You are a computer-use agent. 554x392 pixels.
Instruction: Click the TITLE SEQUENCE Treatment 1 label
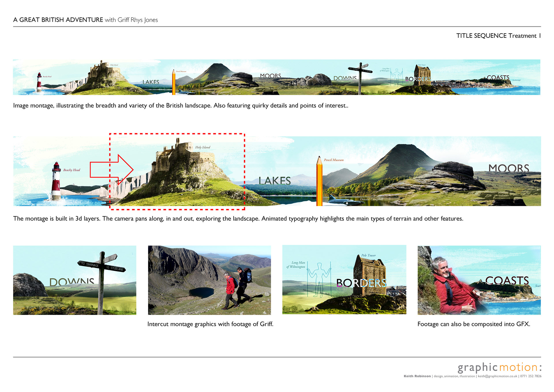click(498, 36)
